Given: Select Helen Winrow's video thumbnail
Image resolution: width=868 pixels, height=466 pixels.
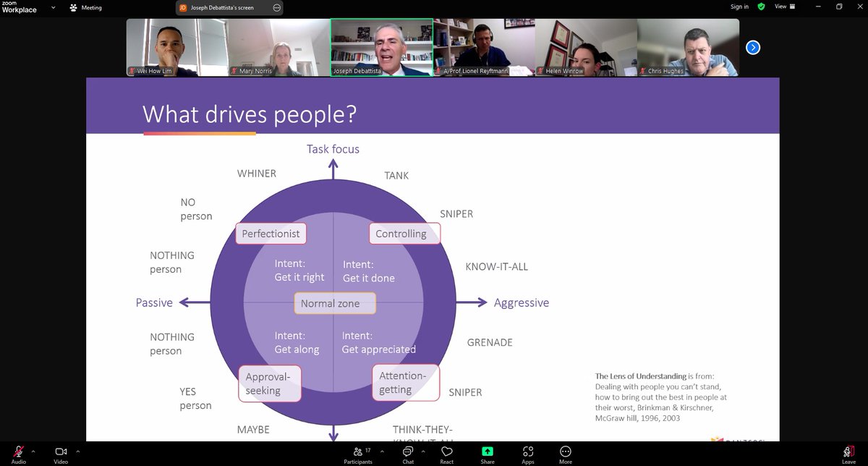Looking at the screenshot, I should point(586,48).
